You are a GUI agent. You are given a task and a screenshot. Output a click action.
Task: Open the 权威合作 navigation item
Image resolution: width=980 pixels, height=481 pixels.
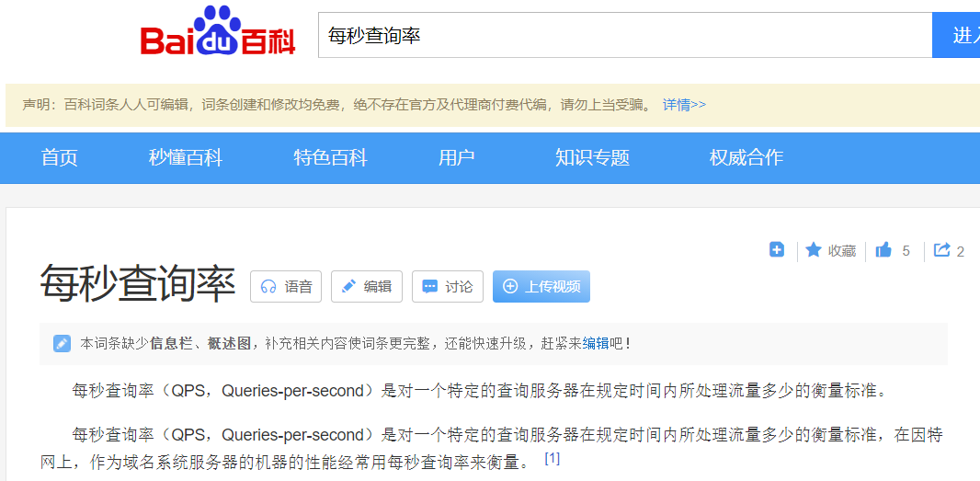click(746, 157)
